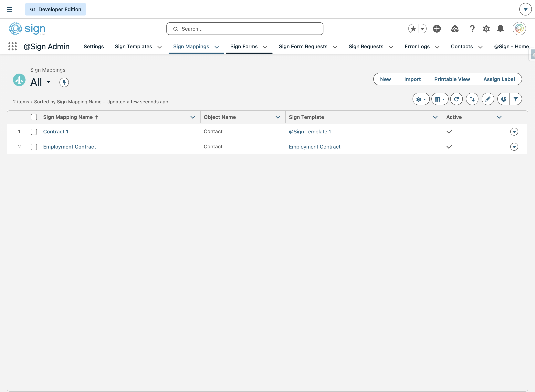Click the global Search field

(245, 29)
